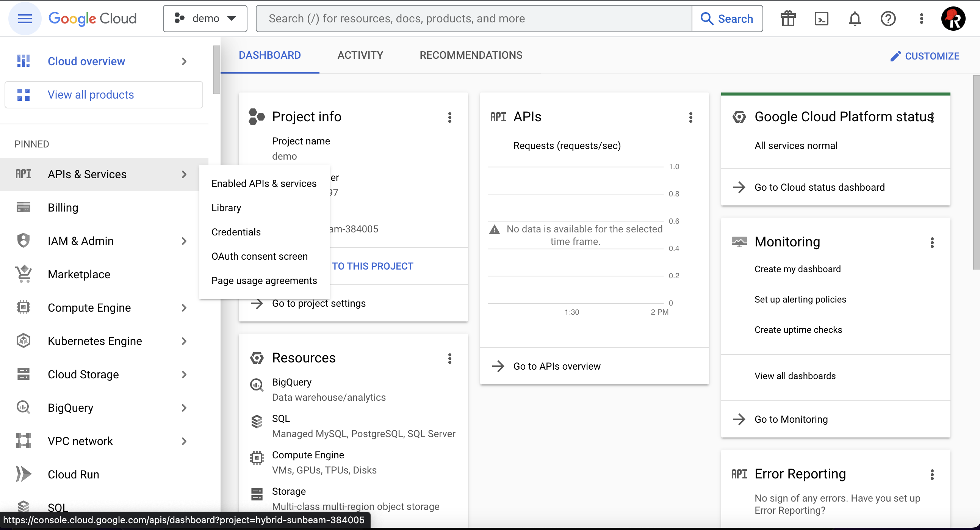Open Storage in Resources card
Screen dimensions: 980x530
(289, 492)
